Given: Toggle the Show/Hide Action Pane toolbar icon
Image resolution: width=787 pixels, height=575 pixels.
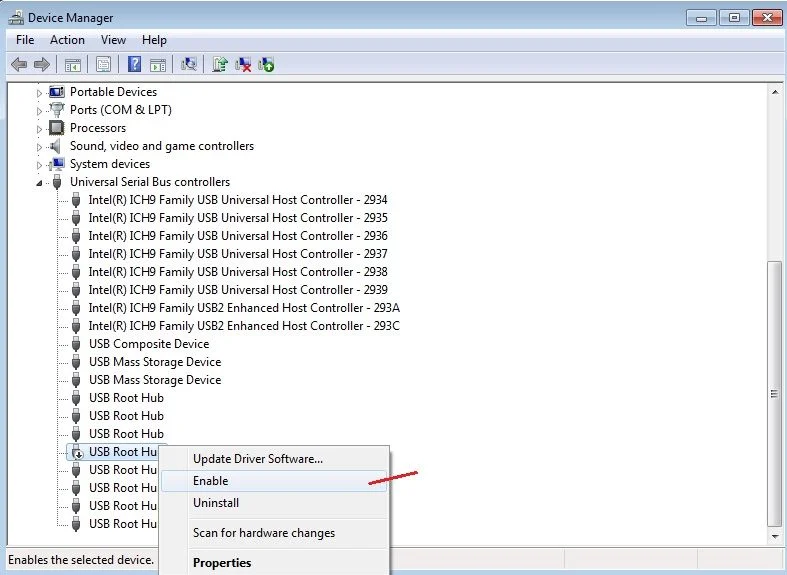Looking at the screenshot, I should coord(158,65).
